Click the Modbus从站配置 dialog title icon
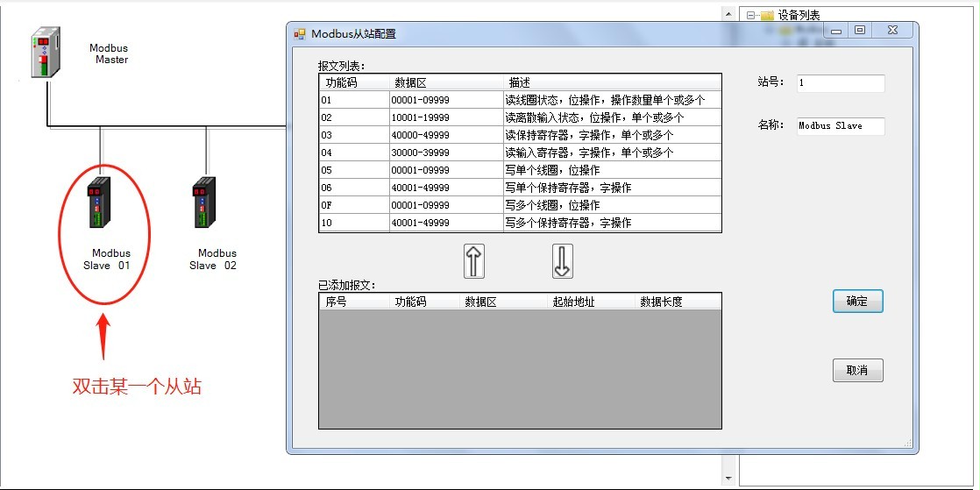 click(x=300, y=33)
